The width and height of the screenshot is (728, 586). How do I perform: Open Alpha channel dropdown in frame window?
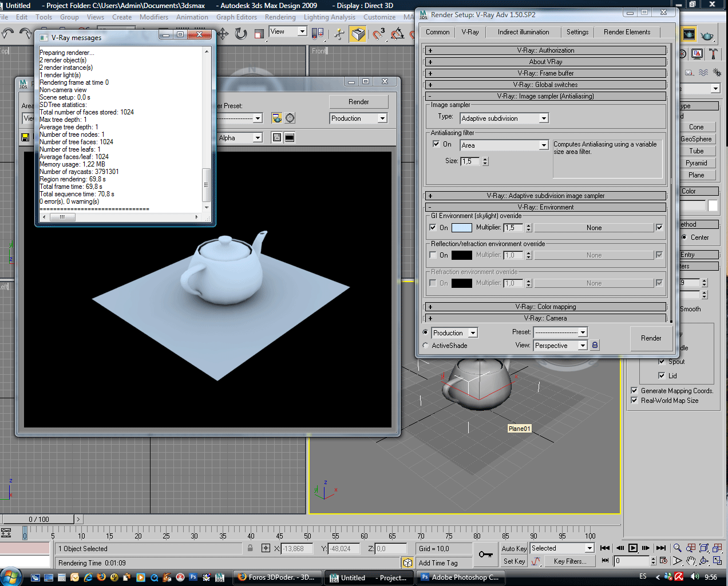[x=240, y=138]
